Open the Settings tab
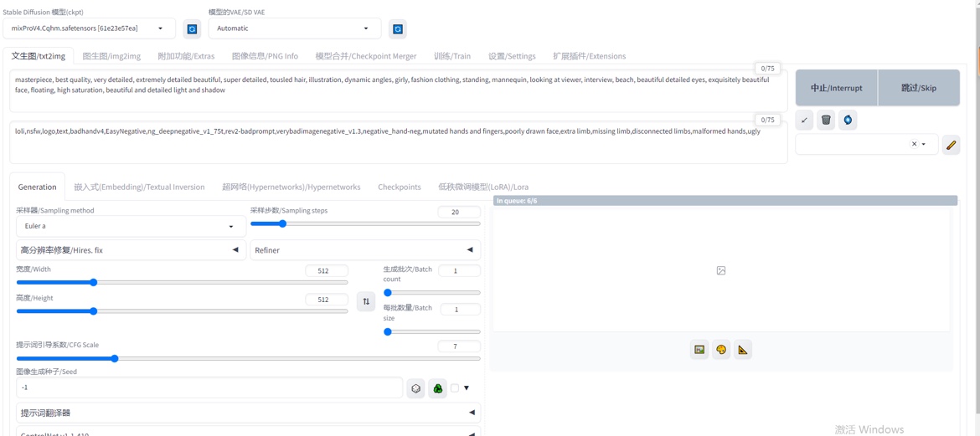The image size is (980, 436). pos(512,55)
